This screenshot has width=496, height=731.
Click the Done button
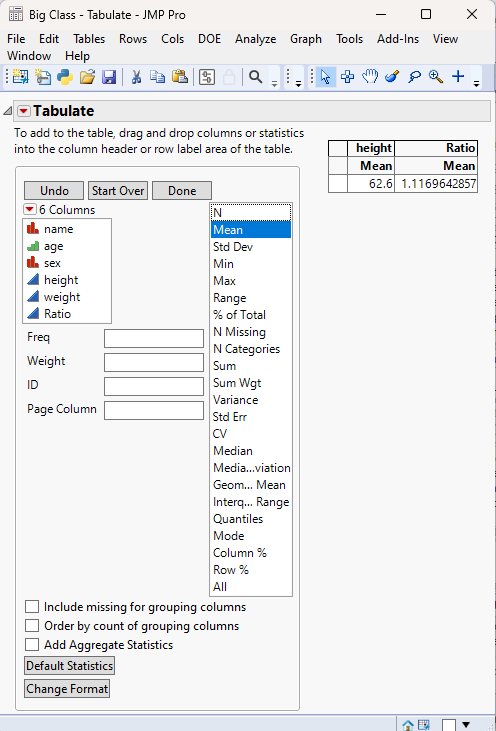[x=182, y=191]
